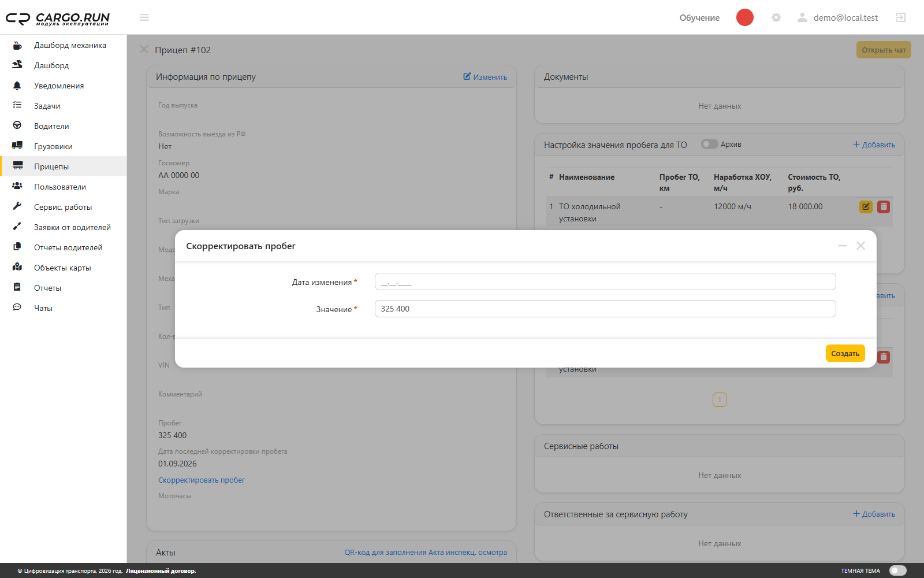This screenshot has width=924, height=578.
Task: Click the red status circle in header
Action: pyautogui.click(x=745, y=17)
